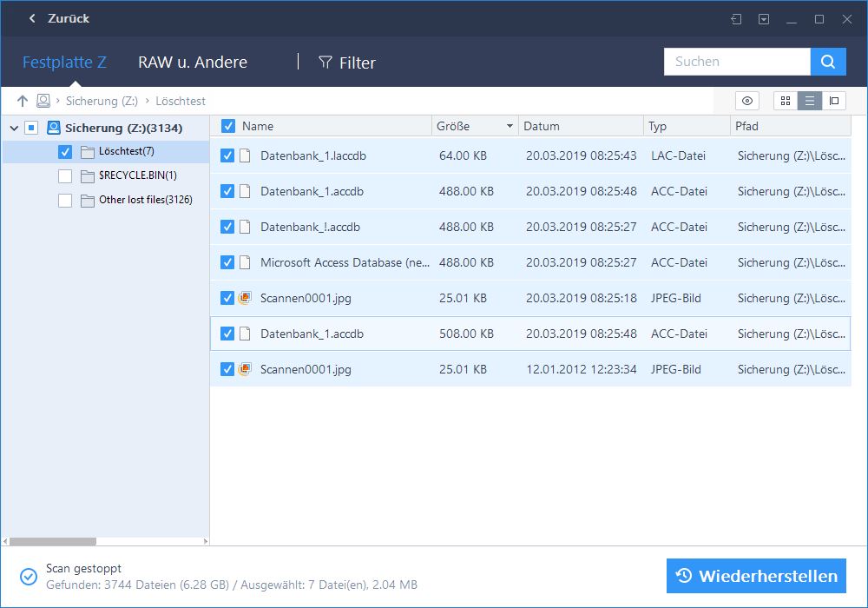
Task: Click the magnifier search button
Action: pyautogui.click(x=828, y=62)
